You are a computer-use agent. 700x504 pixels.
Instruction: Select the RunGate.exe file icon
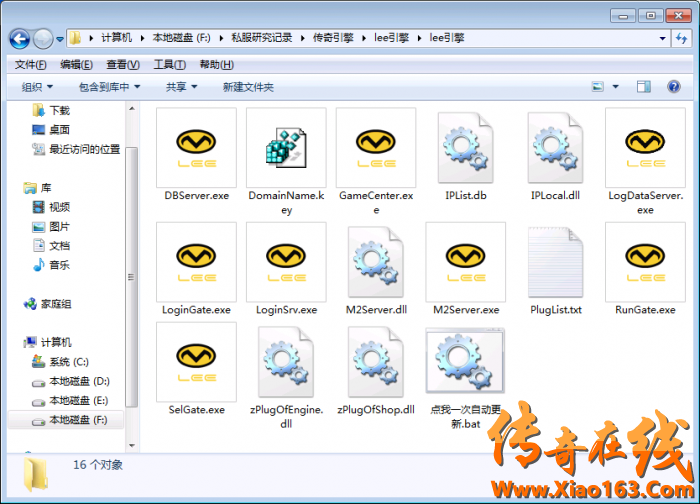pyautogui.click(x=645, y=262)
